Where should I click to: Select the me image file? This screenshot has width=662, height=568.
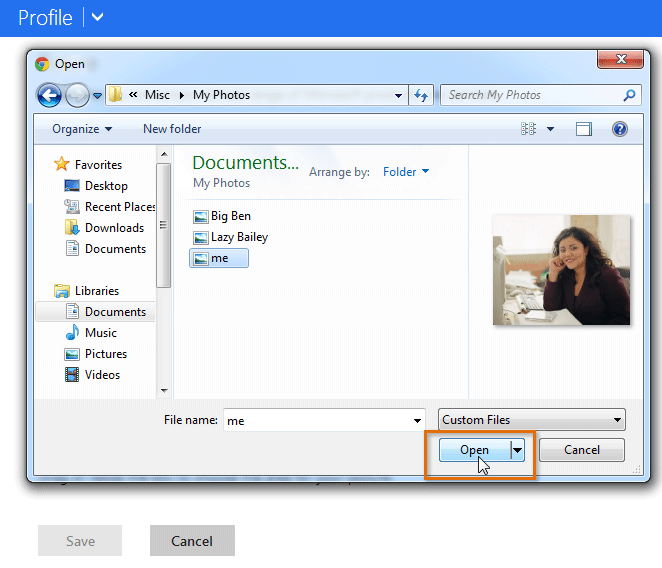point(219,258)
